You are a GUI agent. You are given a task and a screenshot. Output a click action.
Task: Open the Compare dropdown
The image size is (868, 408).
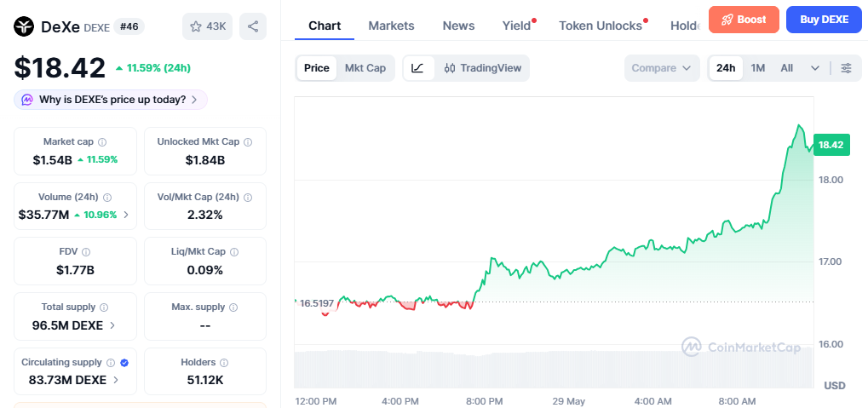click(x=662, y=68)
